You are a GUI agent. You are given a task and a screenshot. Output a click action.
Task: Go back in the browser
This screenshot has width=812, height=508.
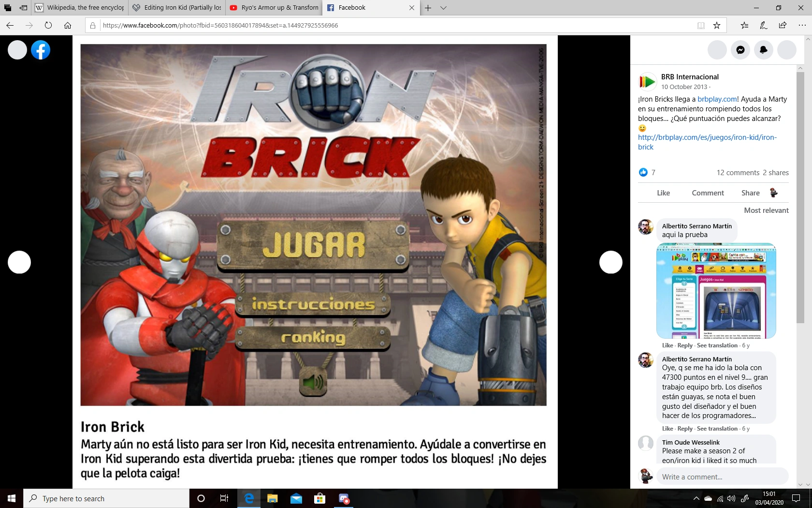point(10,25)
